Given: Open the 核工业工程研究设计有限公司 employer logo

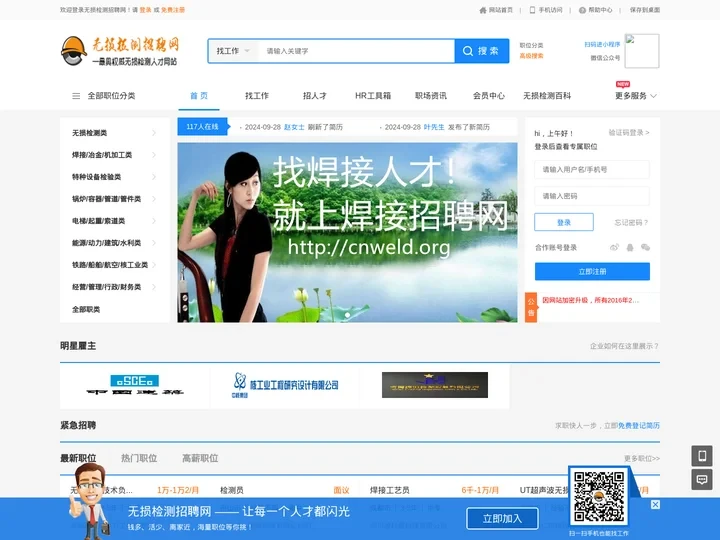Looking at the screenshot, I should 285,385.
